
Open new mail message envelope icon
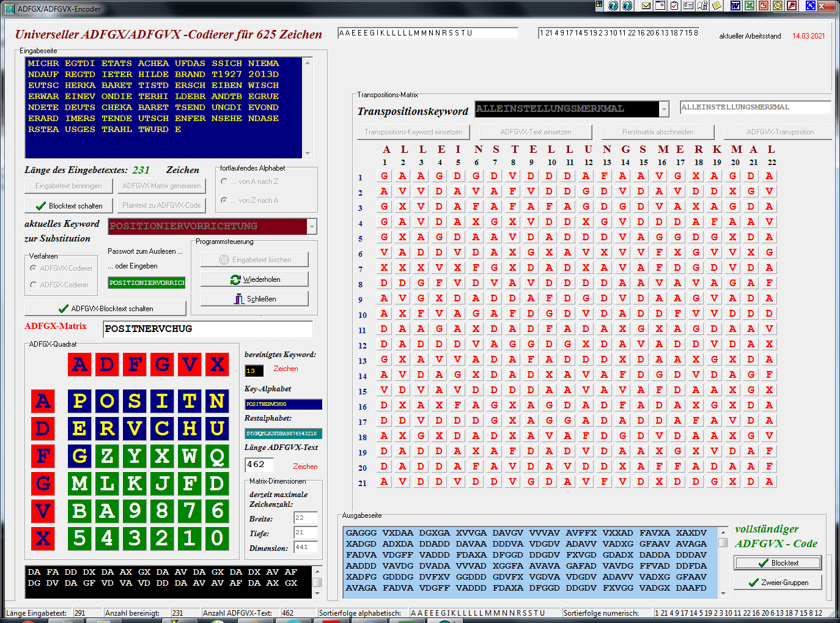click(x=646, y=6)
